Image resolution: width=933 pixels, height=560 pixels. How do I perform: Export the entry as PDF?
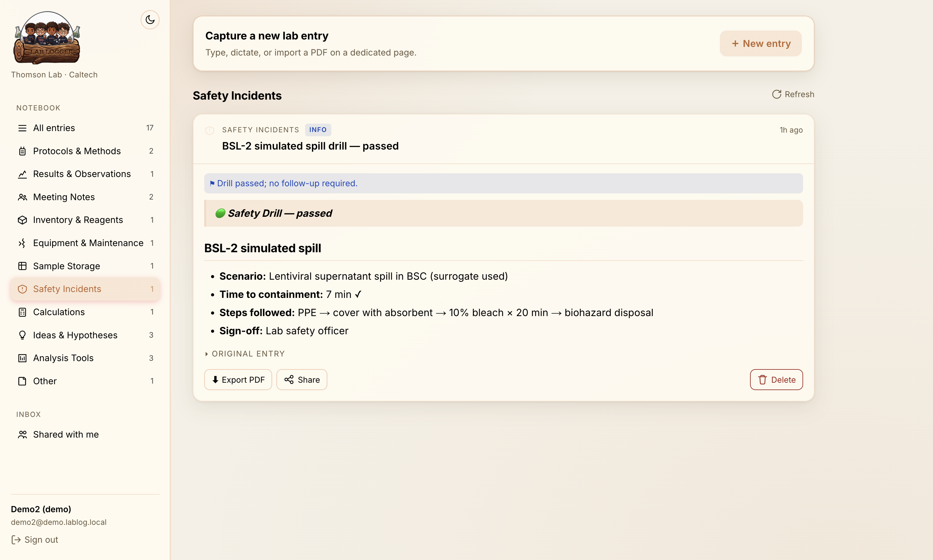tap(238, 380)
